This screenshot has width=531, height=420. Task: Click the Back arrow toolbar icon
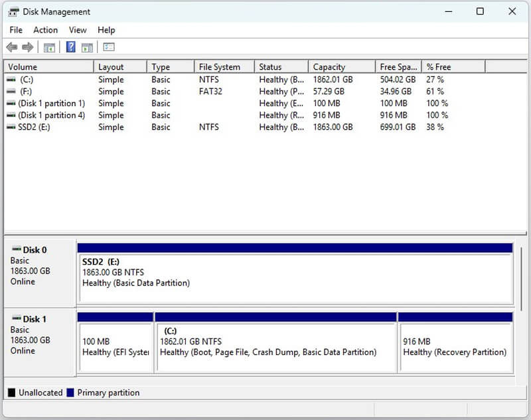(12, 47)
